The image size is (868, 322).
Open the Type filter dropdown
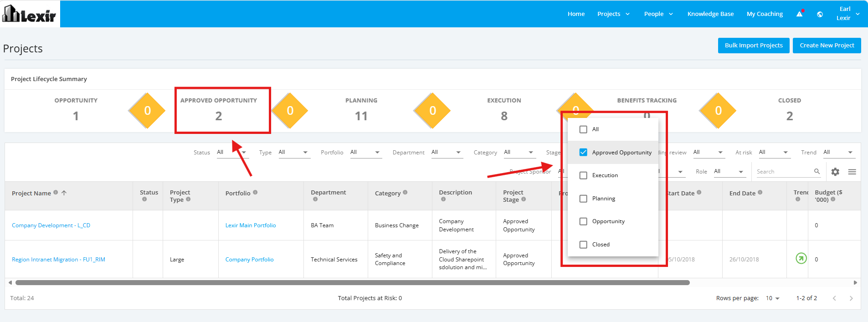[x=294, y=153]
